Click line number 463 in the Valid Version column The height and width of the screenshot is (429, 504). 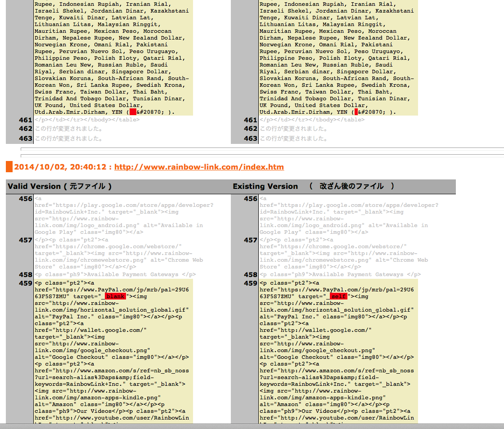click(x=25, y=139)
